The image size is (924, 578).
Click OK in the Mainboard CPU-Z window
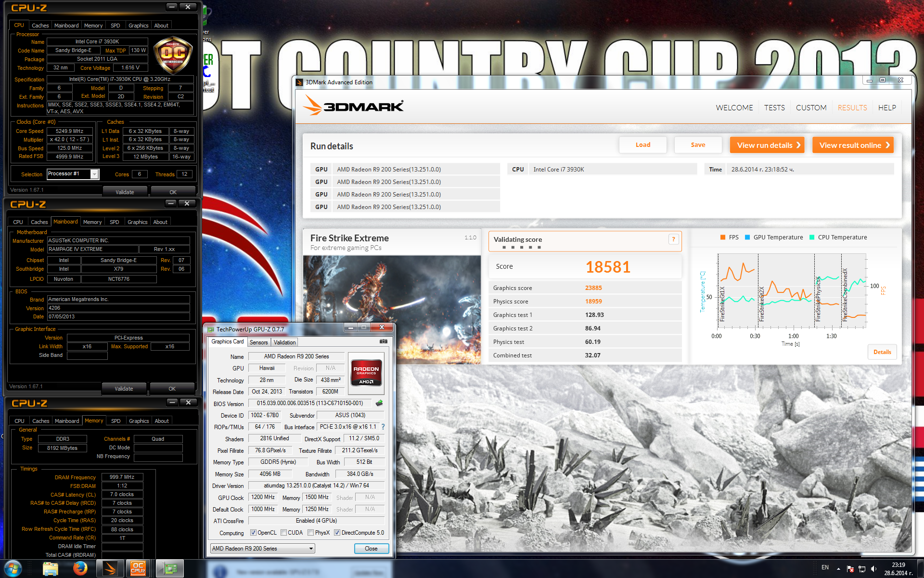(x=172, y=388)
